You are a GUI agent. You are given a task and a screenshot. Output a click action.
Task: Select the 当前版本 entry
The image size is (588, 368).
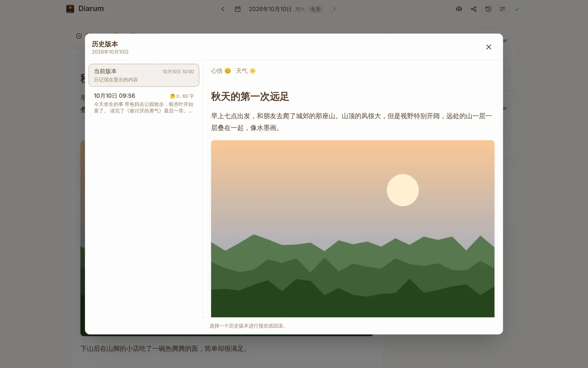click(x=144, y=75)
